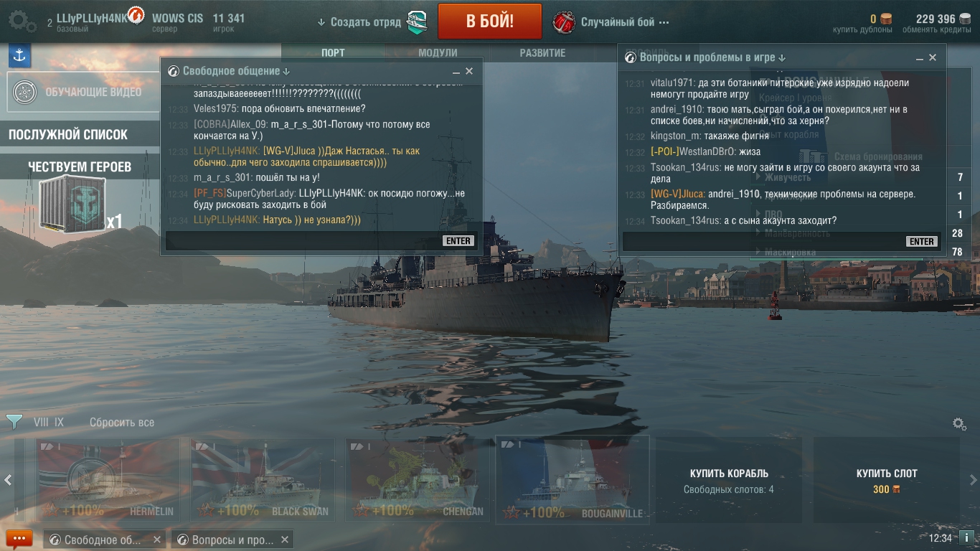Click the Свободное общение chat input field
Image resolution: width=980 pixels, height=551 pixels.
coord(303,241)
